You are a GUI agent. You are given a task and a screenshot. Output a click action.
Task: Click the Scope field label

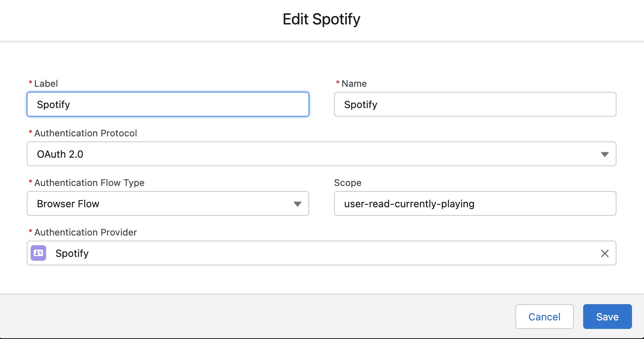[x=348, y=183]
